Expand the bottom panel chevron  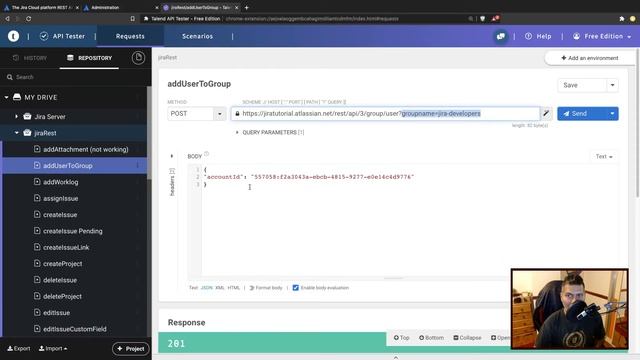(396, 358)
